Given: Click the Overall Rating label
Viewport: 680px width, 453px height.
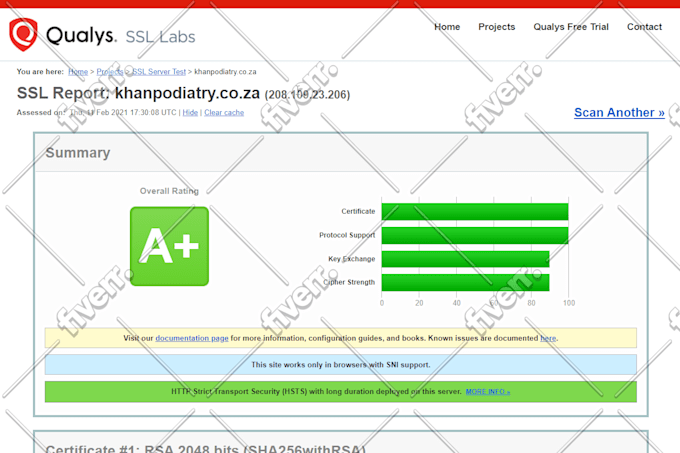Looking at the screenshot, I should (x=169, y=191).
